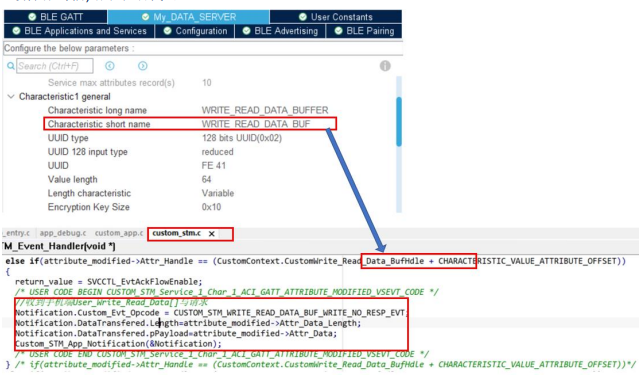
Task: Click the green check on BLE GATT
Action: click(32, 17)
